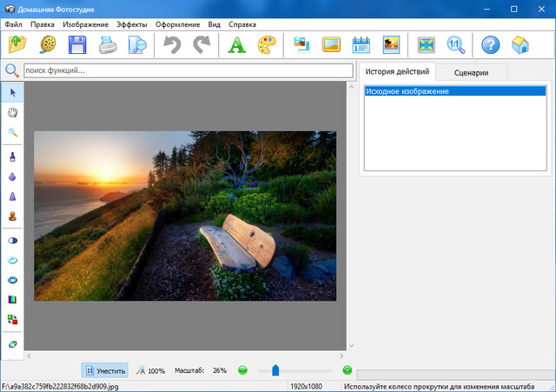
Task: Select the Stamp tool in sidebar
Action: tap(13, 216)
